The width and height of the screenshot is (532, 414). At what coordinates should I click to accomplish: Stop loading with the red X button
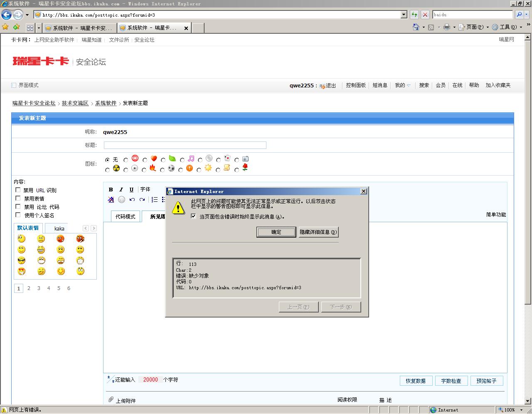(425, 15)
